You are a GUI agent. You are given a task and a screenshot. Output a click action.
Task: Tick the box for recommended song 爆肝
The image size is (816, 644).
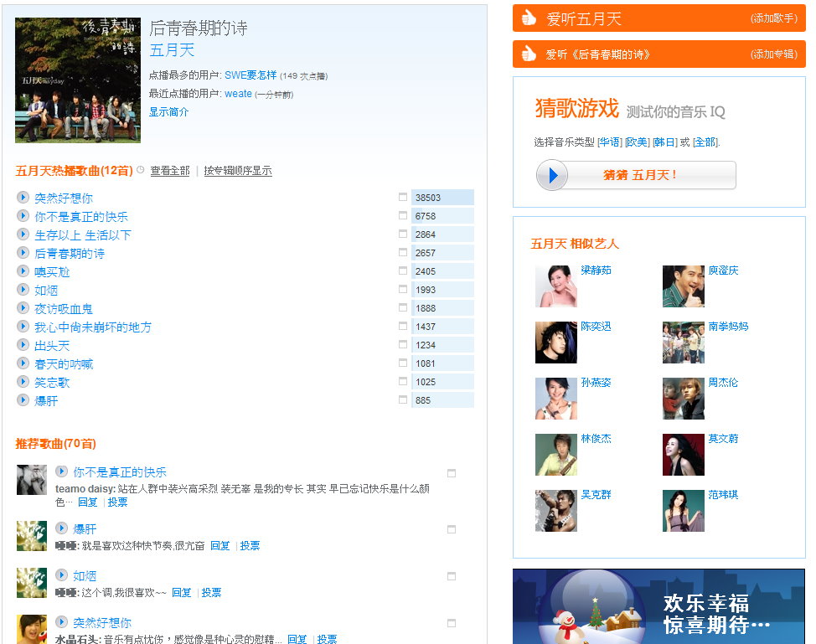452,529
